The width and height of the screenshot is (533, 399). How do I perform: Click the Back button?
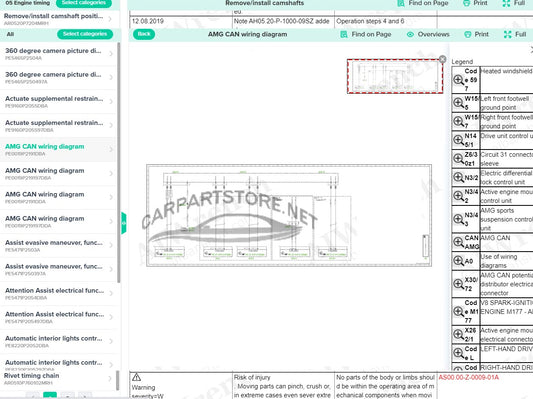click(144, 34)
